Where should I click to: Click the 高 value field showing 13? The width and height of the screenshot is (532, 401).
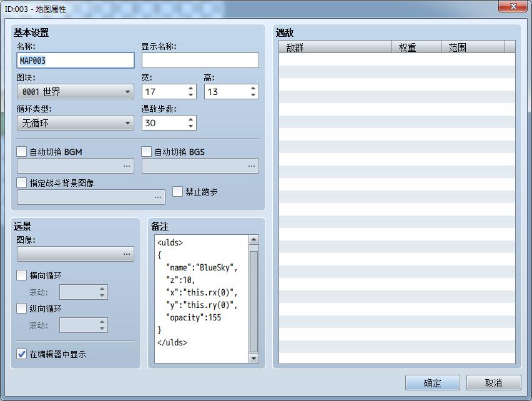point(227,92)
